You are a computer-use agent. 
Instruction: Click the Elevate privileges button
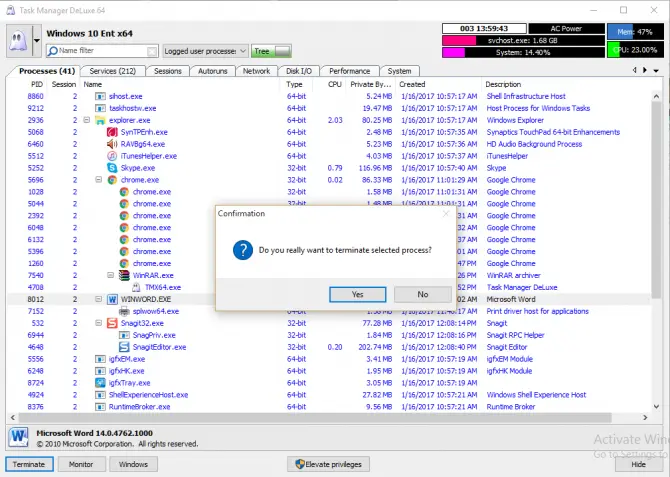[329, 464]
